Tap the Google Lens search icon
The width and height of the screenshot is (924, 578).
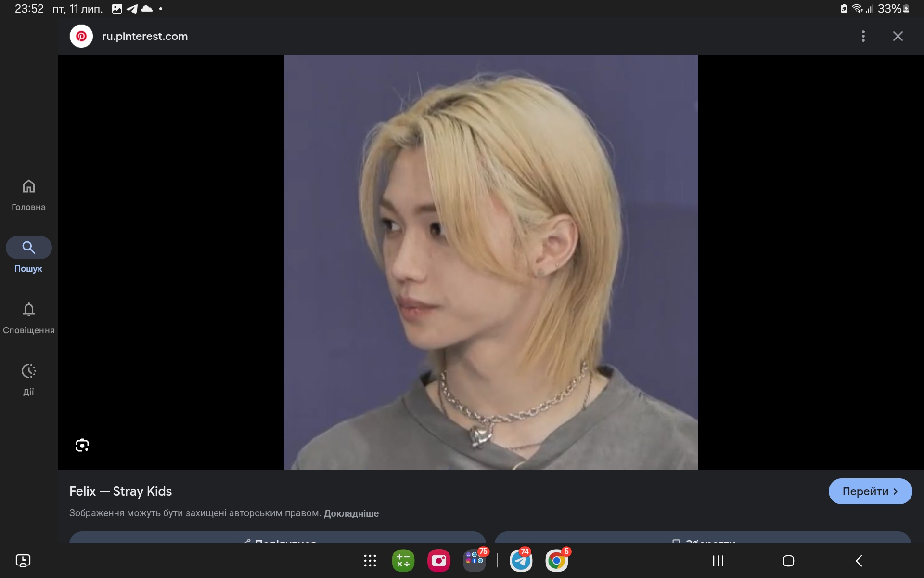point(82,445)
